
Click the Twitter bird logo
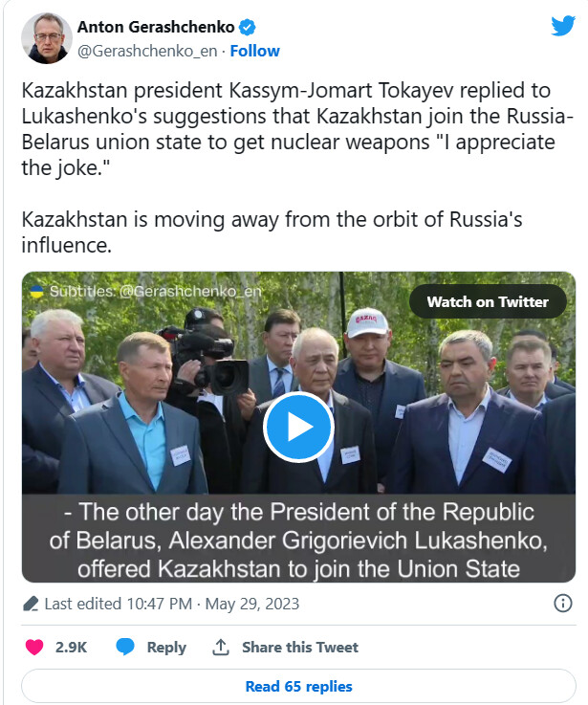(563, 26)
